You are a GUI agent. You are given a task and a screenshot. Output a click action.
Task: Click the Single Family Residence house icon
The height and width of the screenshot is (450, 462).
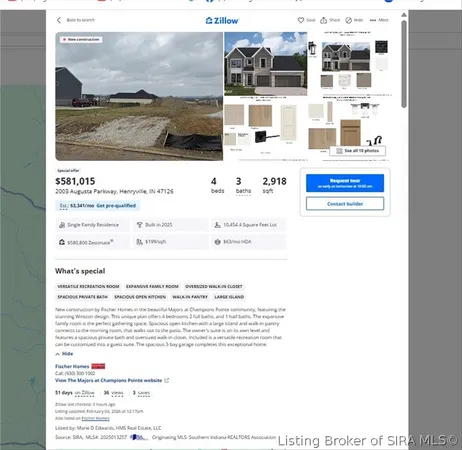(62, 225)
